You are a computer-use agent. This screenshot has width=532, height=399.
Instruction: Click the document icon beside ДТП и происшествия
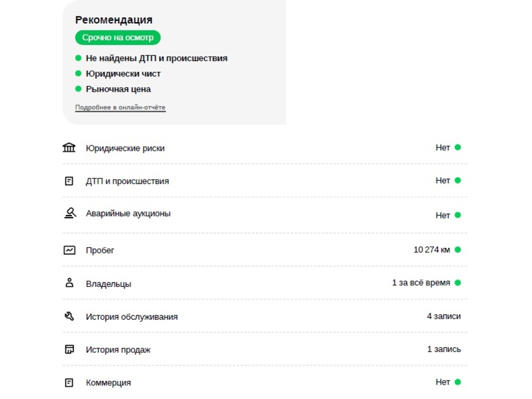(69, 181)
